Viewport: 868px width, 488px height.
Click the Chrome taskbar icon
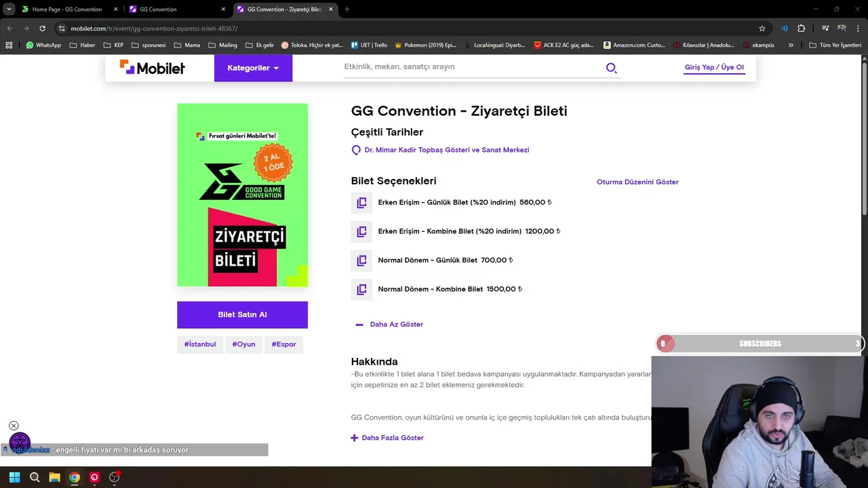pos(75,477)
